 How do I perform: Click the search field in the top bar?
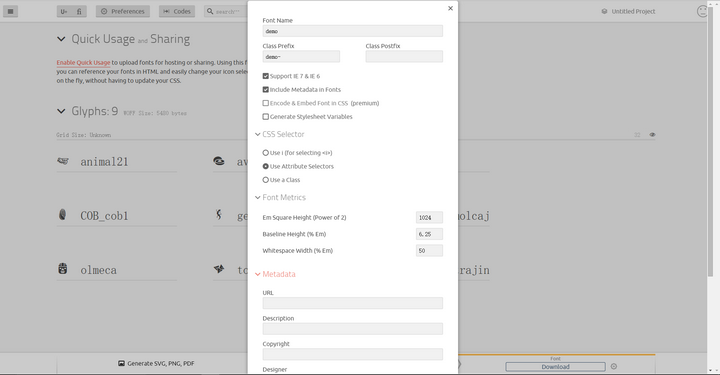[x=226, y=11]
